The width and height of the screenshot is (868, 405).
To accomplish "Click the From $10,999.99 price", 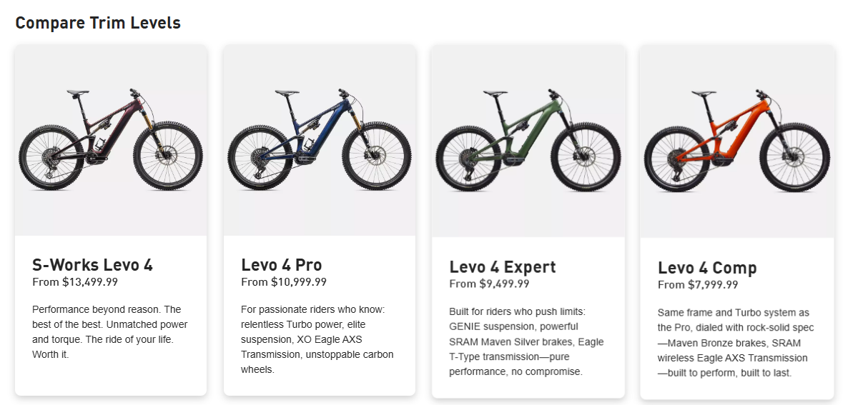I will coord(284,282).
